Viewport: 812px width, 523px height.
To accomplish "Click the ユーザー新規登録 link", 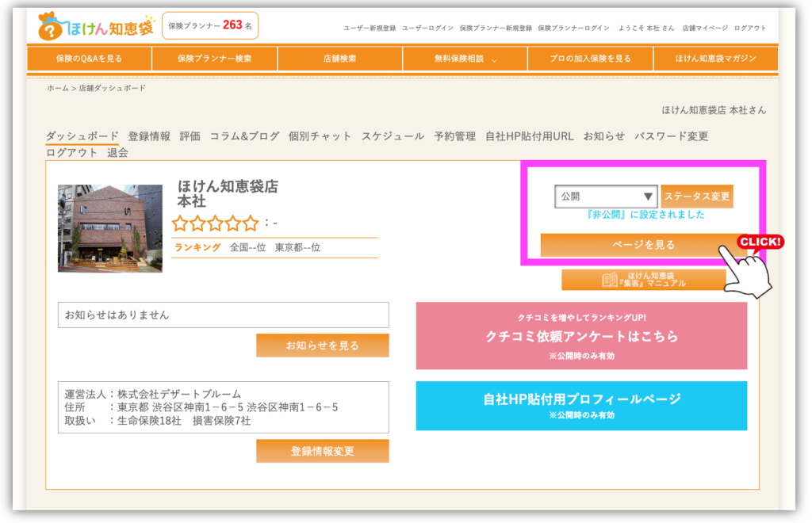I will 370,28.
